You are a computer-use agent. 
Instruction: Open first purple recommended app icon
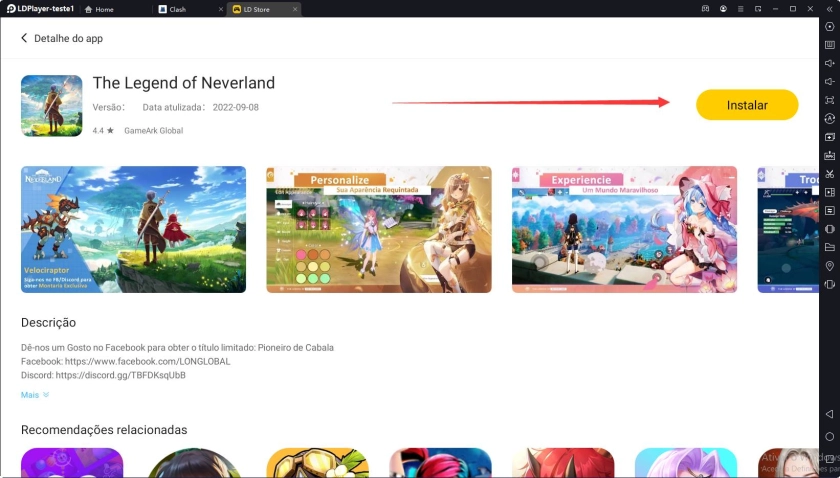72,463
